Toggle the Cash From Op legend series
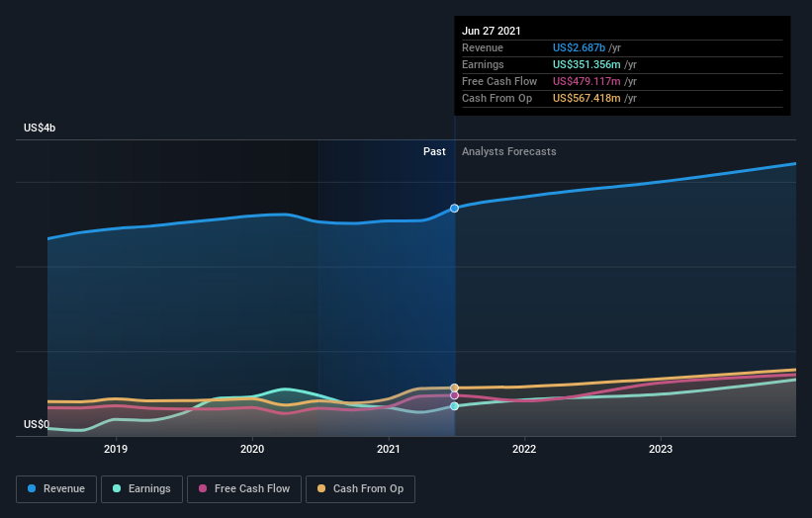Viewport: 812px width, 518px height. click(360, 489)
